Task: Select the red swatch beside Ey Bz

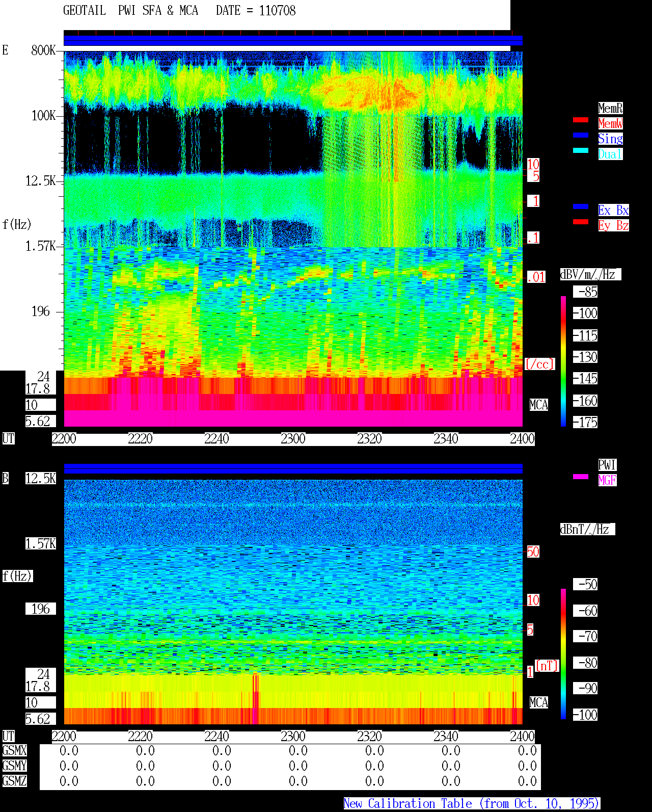Action: pos(581,222)
